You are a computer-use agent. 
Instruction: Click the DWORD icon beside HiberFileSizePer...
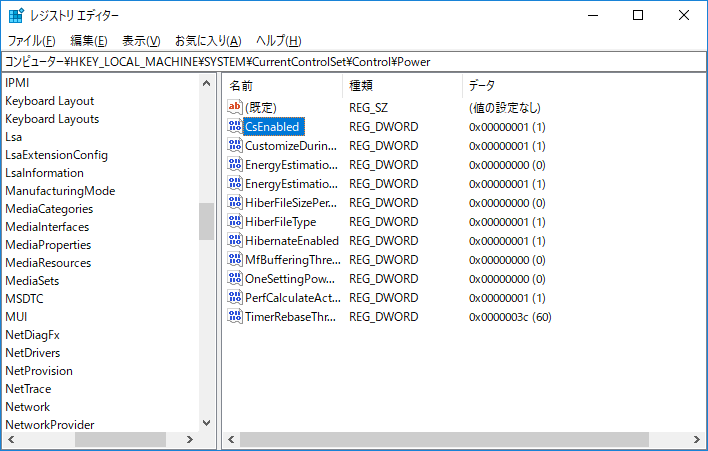235,203
